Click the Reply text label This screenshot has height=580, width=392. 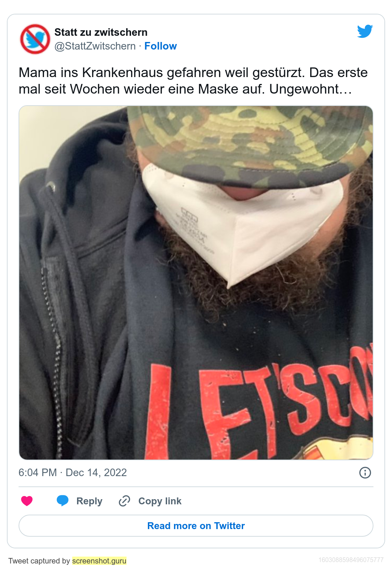click(x=89, y=501)
